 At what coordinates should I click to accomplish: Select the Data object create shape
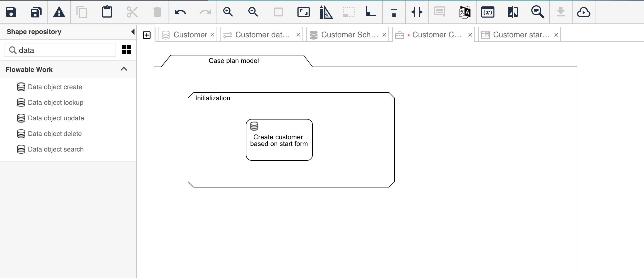55,87
